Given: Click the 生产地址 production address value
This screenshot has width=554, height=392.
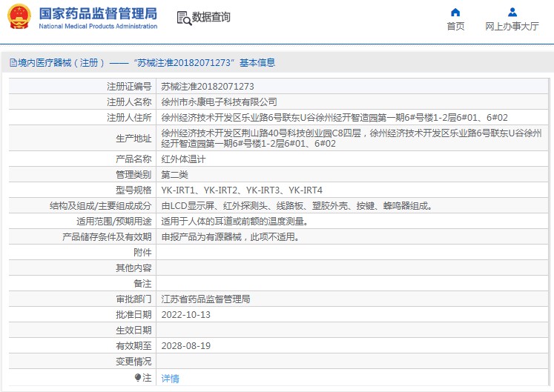Looking at the screenshot, I should click(x=352, y=139).
